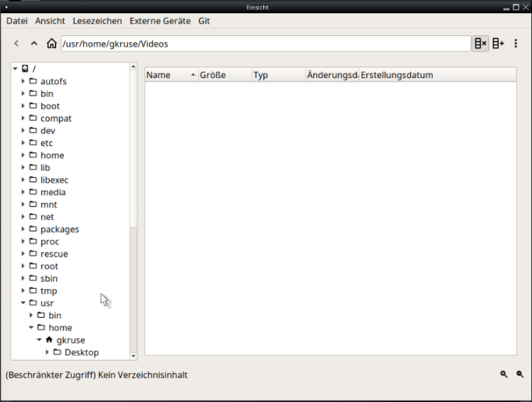Click the rescue folder icon
Viewport: 532px width, 402px height.
[33, 253]
